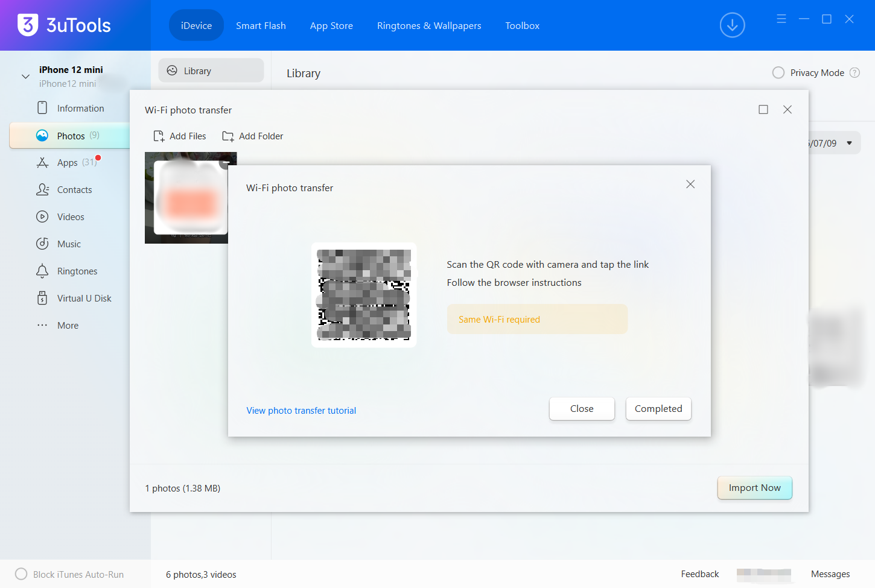This screenshot has height=588, width=875.
Task: Select More in the sidebar
Action: (68, 326)
